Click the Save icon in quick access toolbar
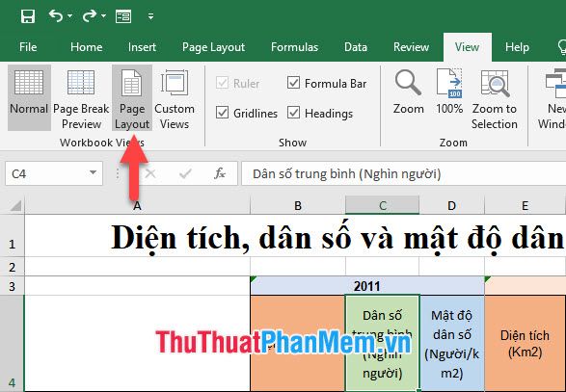Image resolution: width=566 pixels, height=392 pixels. point(28,16)
